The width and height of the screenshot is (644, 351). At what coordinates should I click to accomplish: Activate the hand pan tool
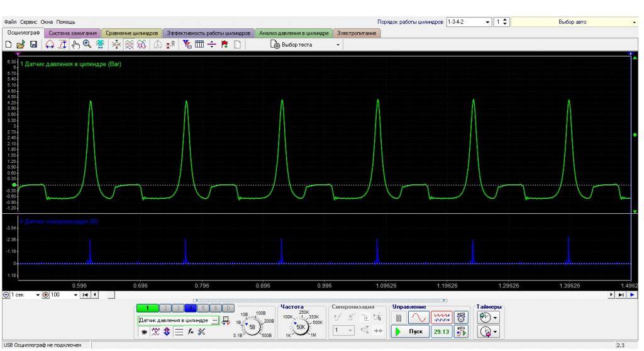(75, 45)
